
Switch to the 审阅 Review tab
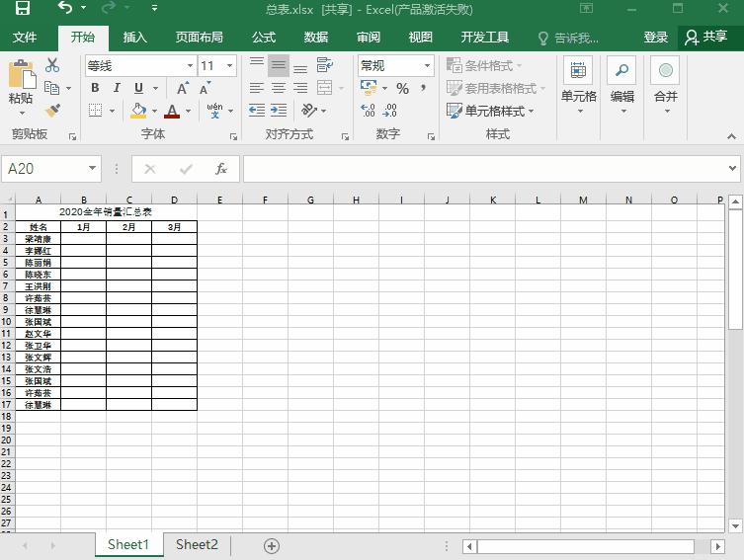(369, 37)
